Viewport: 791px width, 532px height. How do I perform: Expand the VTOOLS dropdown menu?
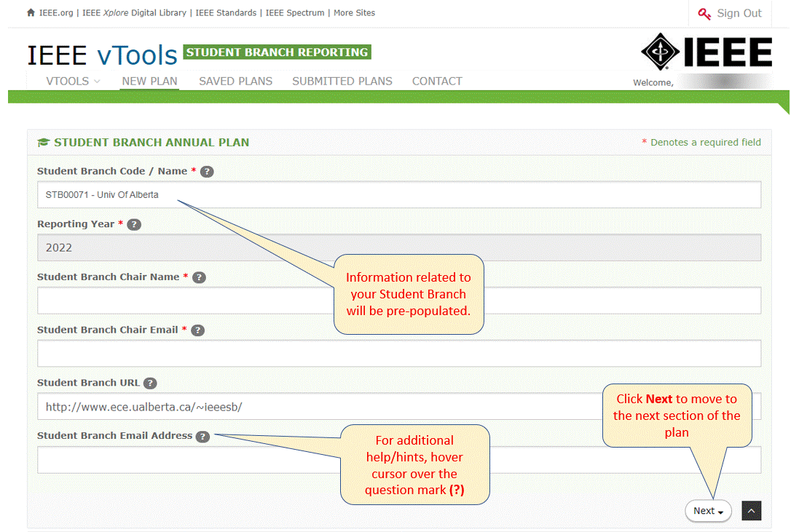73,82
